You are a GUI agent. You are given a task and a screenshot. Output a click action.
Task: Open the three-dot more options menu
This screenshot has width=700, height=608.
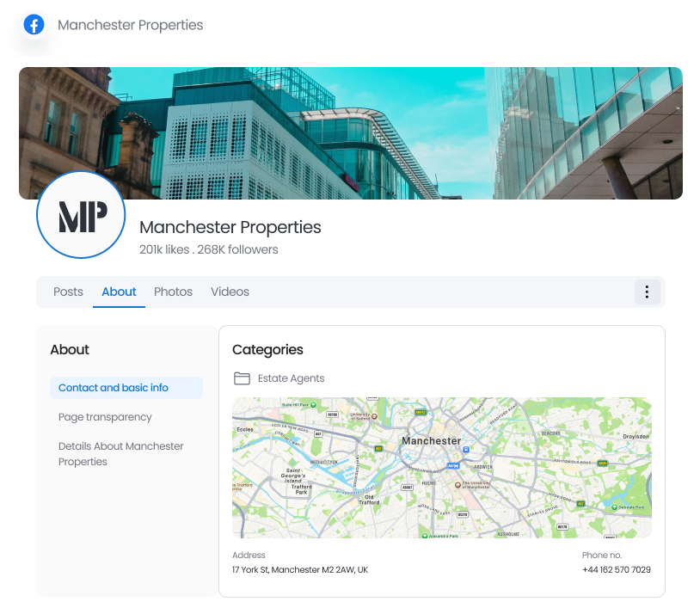point(647,292)
